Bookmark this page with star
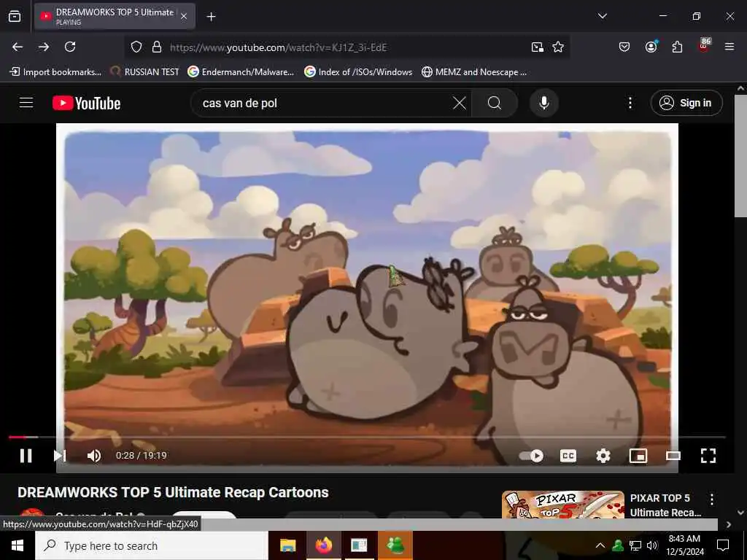Screen dimensions: 747x560 pyautogui.click(x=558, y=47)
